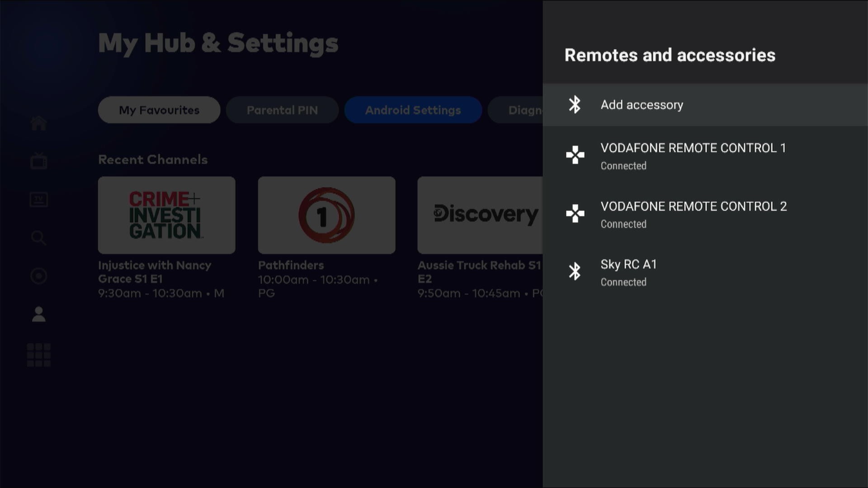Switch to Parental PIN tab
Screen dimensions: 868x488
(x=282, y=110)
